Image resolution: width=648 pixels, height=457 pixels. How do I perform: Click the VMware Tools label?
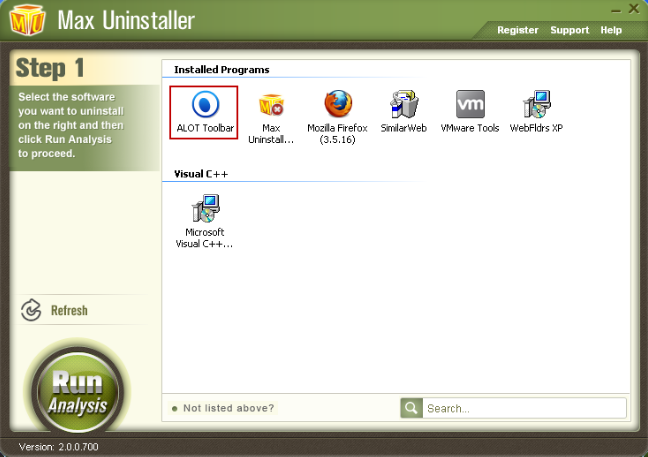click(470, 128)
